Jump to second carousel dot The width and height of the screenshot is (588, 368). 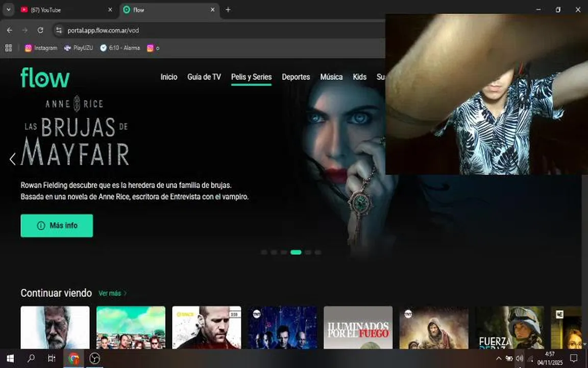point(274,252)
